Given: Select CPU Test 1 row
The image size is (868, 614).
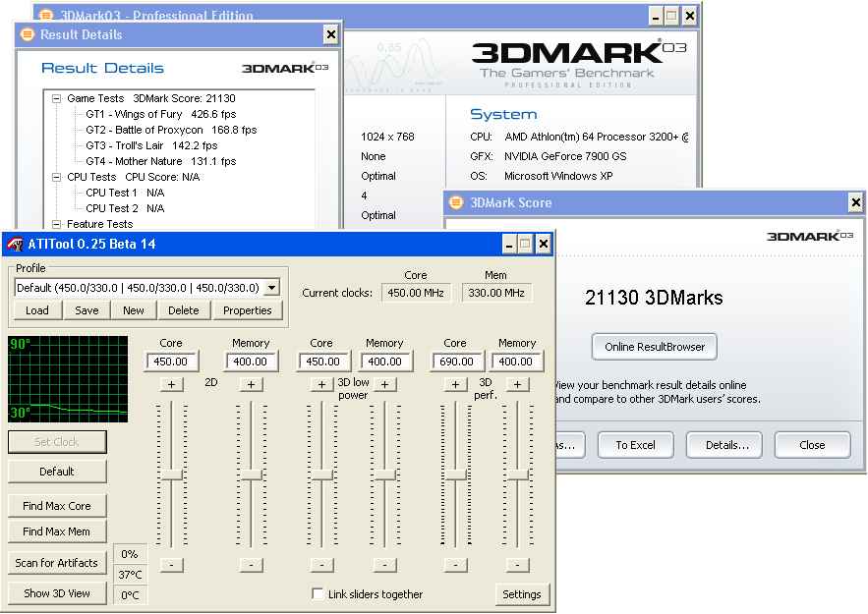Looking at the screenshot, I should click(x=125, y=193).
